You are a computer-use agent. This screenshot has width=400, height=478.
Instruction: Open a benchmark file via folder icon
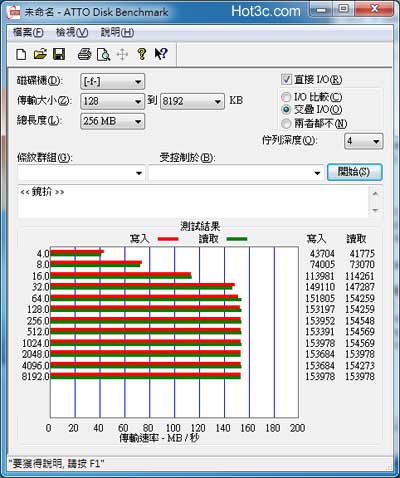pyautogui.click(x=40, y=54)
